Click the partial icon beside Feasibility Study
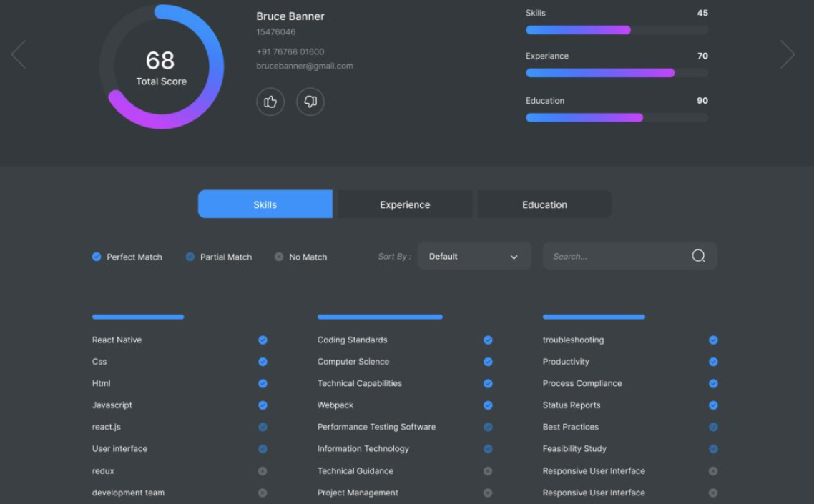The image size is (814, 504). [x=713, y=449]
